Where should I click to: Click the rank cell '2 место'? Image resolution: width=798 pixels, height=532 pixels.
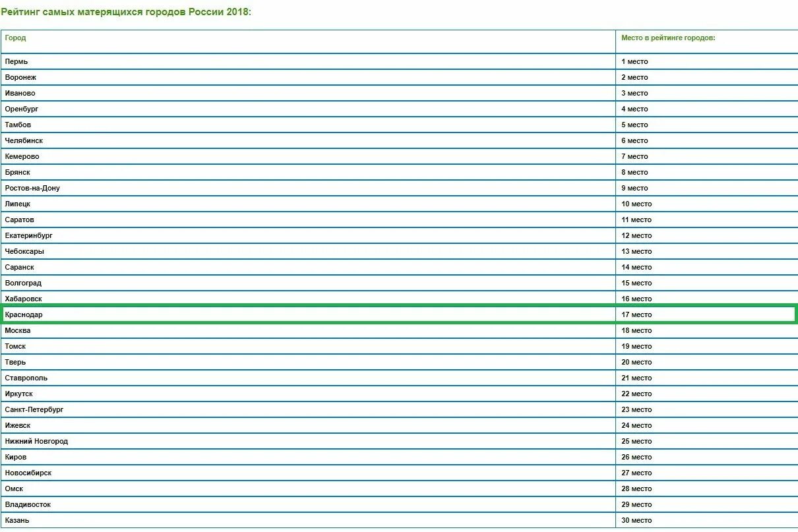[707, 77]
